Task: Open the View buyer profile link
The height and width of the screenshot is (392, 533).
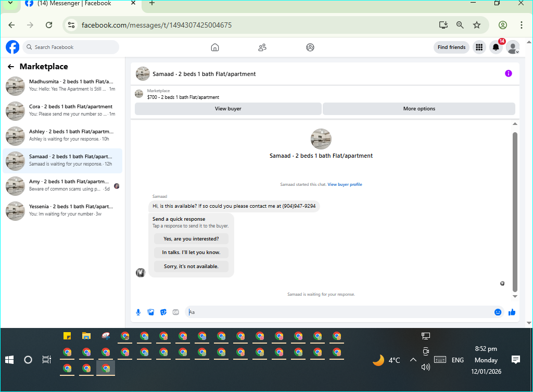Action: [x=345, y=184]
